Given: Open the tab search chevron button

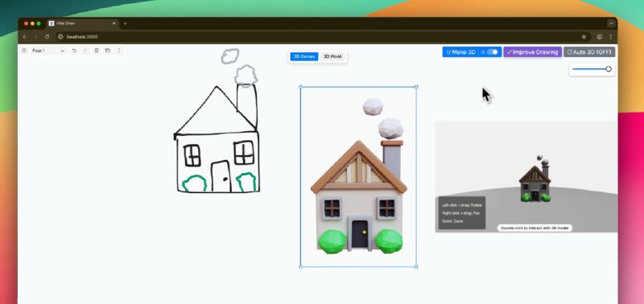Looking at the screenshot, I should point(611,23).
